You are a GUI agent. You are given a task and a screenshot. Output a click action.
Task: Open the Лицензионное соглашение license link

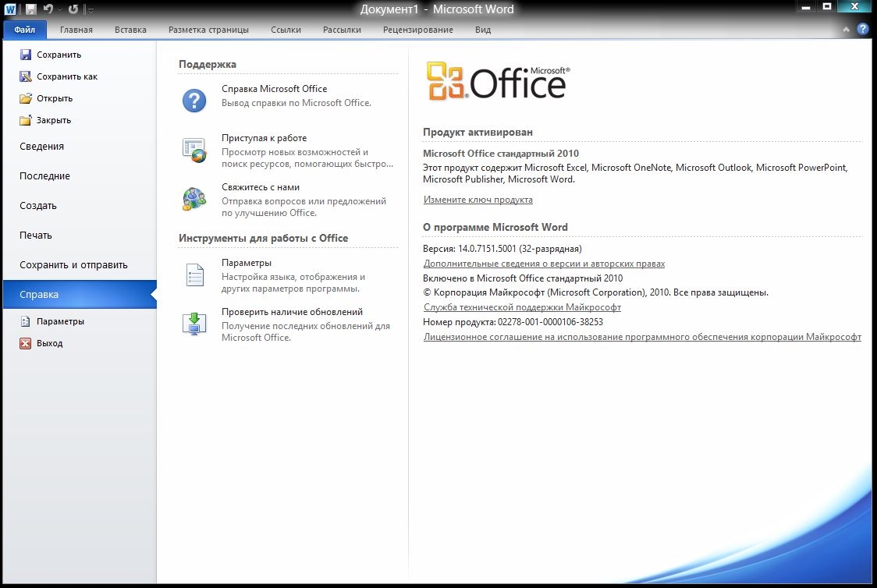tap(642, 336)
